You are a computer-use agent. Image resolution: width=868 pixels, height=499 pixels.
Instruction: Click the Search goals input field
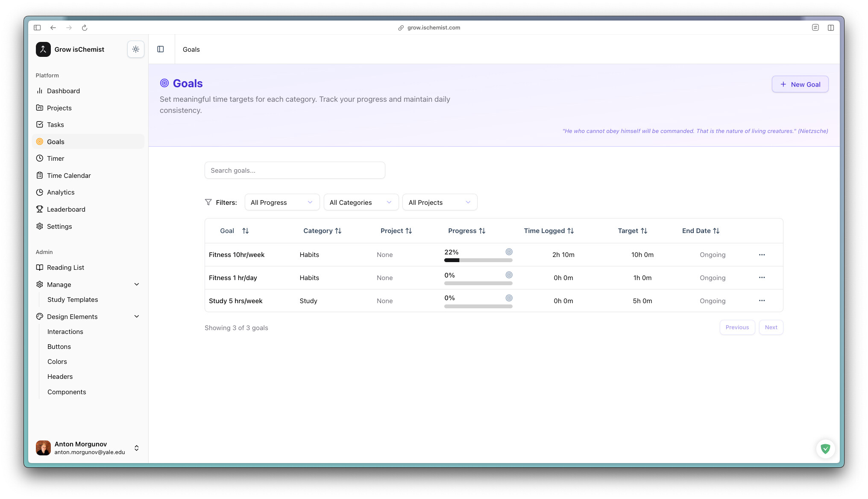coord(295,170)
